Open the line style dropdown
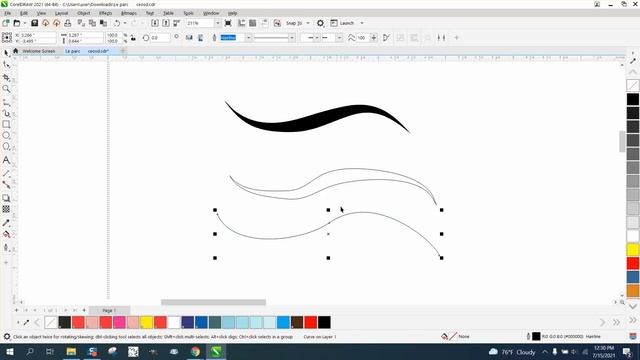Image resolution: width=640 pixels, height=360 pixels. click(291, 38)
